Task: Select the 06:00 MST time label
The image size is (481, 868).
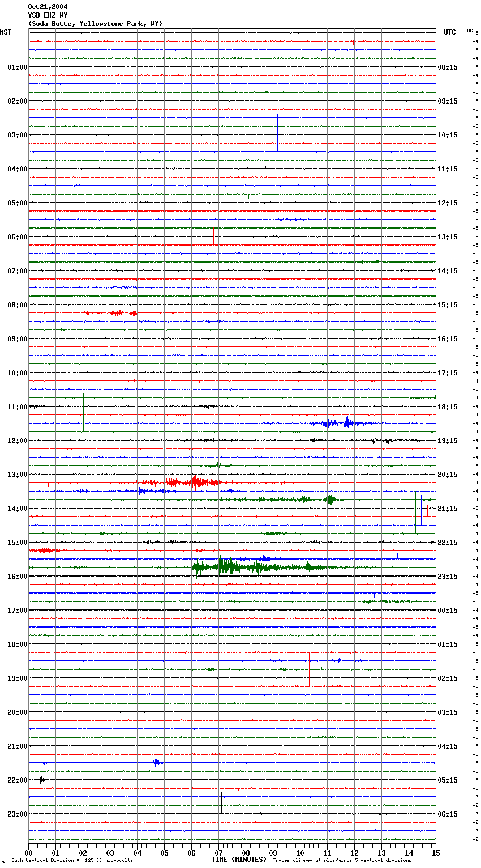Action: (18, 237)
